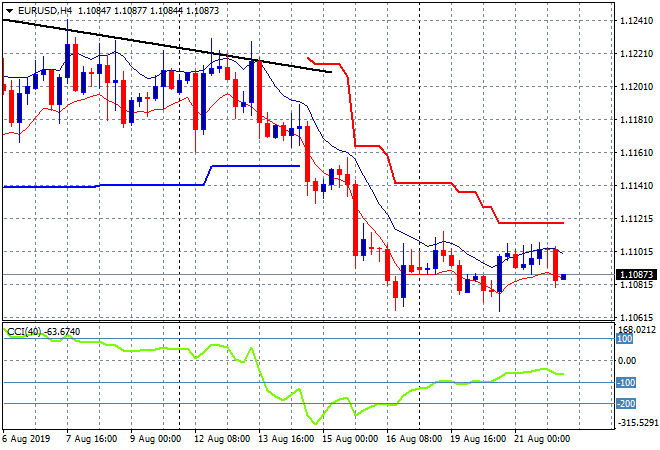This screenshot has width=660, height=450.
Task: Click the 1.11810 price axis label
Action: point(637,120)
